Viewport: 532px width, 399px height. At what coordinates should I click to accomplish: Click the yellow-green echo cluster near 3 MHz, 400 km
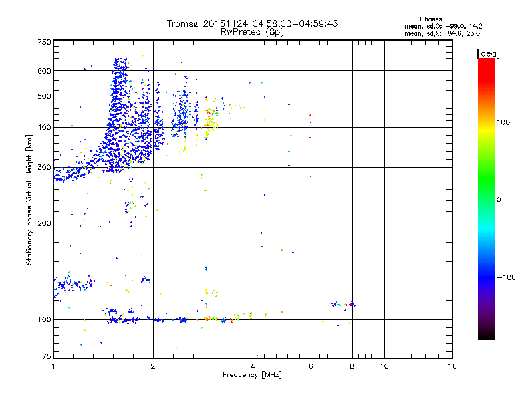point(210,125)
